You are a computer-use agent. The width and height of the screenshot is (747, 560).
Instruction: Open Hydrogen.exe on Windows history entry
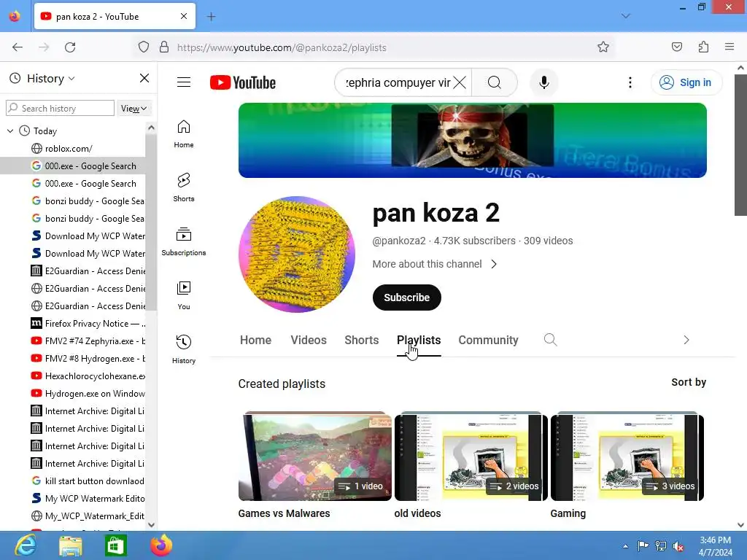click(88, 393)
